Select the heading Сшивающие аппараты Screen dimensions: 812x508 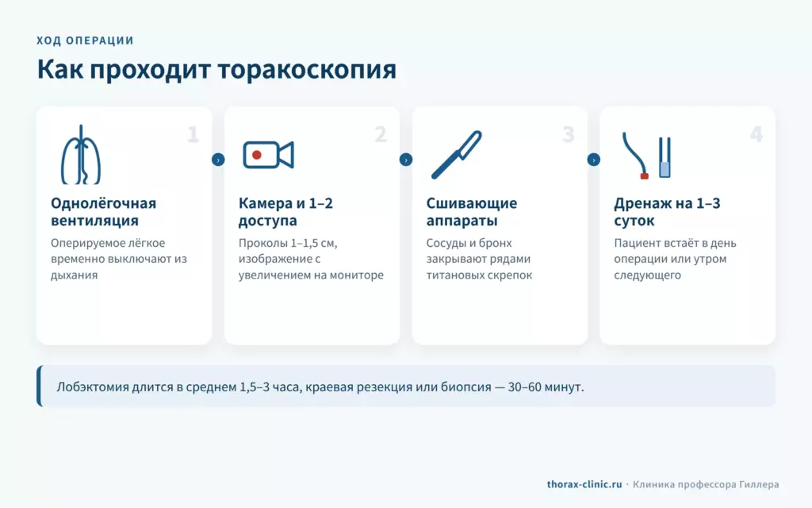pos(472,211)
